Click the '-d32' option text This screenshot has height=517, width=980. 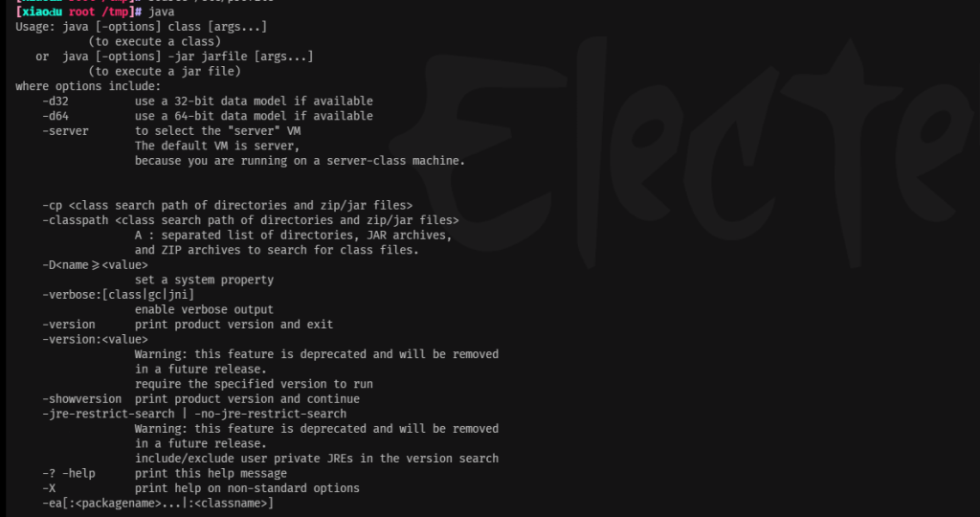click(56, 101)
